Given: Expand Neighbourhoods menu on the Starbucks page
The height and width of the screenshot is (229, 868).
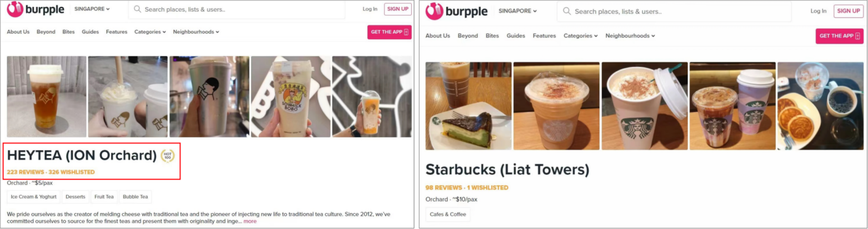Looking at the screenshot, I should [630, 36].
